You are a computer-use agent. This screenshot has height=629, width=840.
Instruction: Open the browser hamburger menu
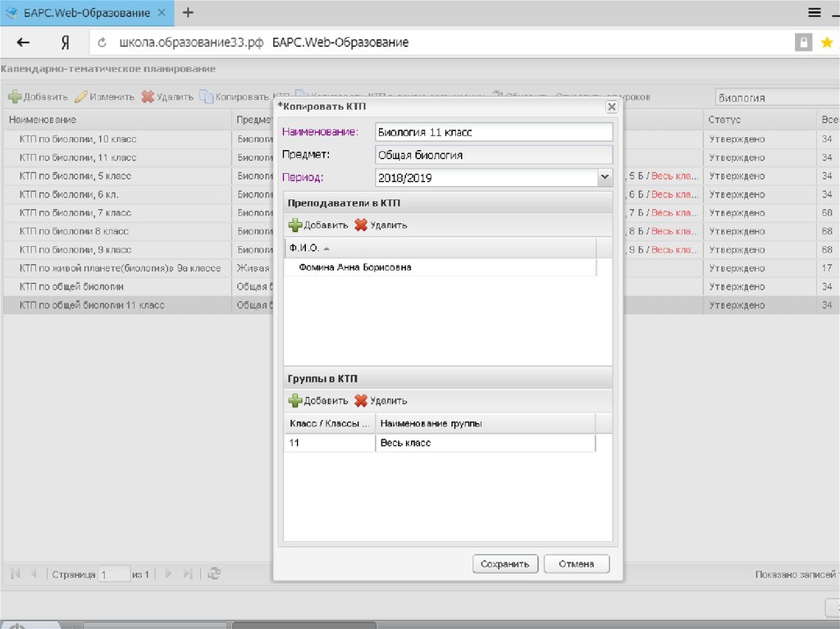(814, 12)
